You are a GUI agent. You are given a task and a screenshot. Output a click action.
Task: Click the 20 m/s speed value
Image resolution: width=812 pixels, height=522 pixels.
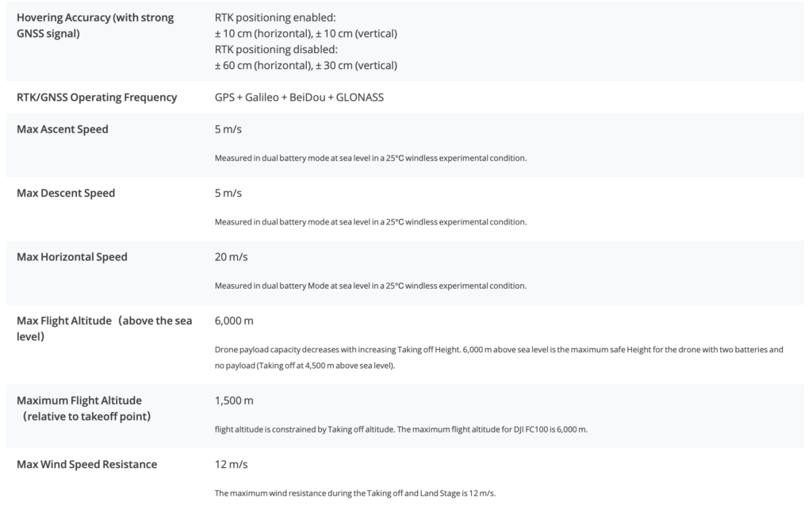(231, 257)
